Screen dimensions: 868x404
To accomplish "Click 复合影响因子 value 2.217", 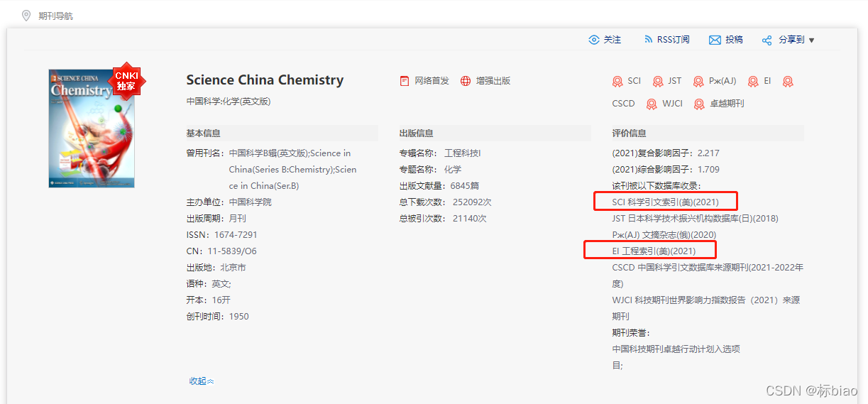I will pos(708,153).
